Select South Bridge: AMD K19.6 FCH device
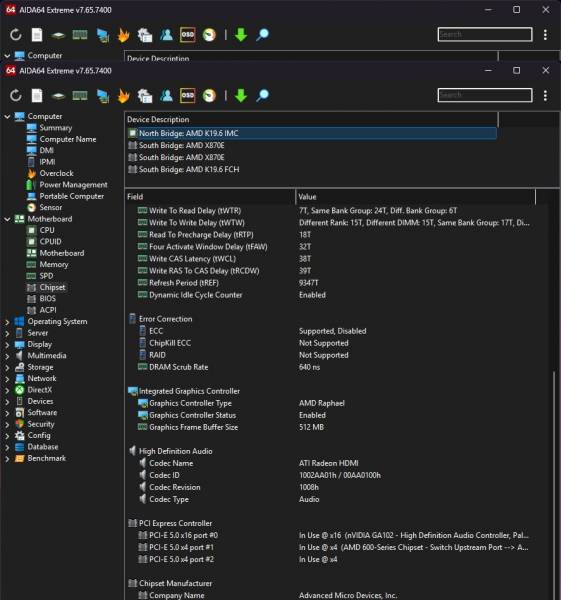The height and width of the screenshot is (600, 561). coord(189,170)
